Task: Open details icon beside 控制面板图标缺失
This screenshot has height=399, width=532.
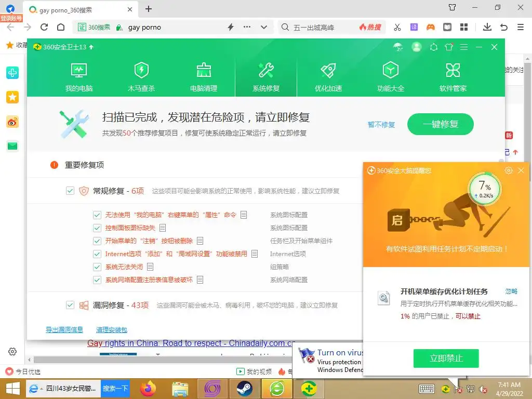Action: pos(163,228)
